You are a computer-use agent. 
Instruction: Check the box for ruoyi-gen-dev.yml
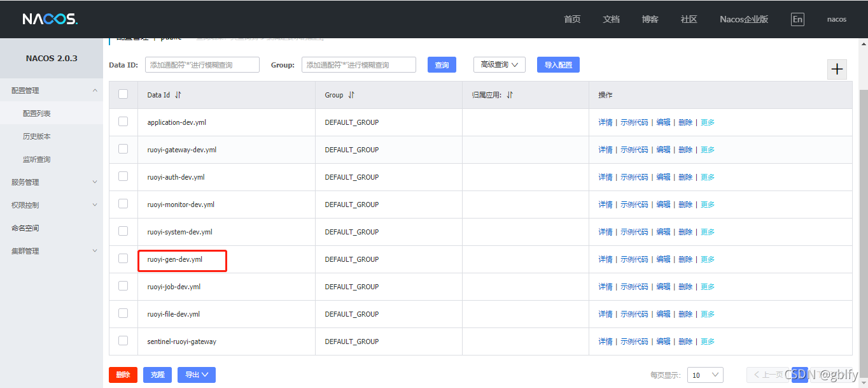click(123, 259)
